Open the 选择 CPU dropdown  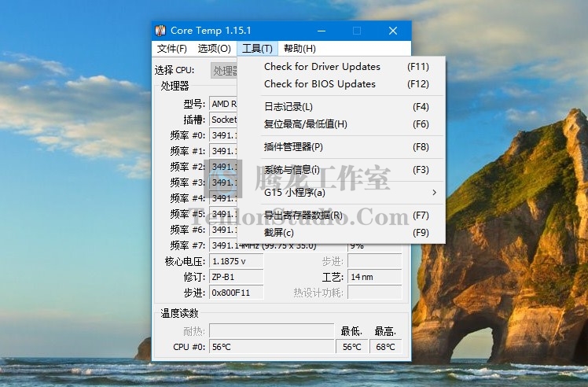[224, 71]
